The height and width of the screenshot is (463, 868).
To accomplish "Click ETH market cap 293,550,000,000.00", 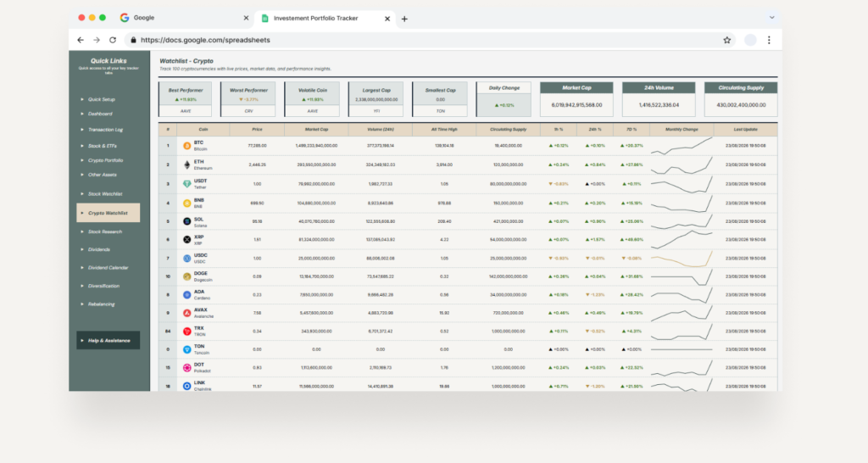I will [316, 165].
